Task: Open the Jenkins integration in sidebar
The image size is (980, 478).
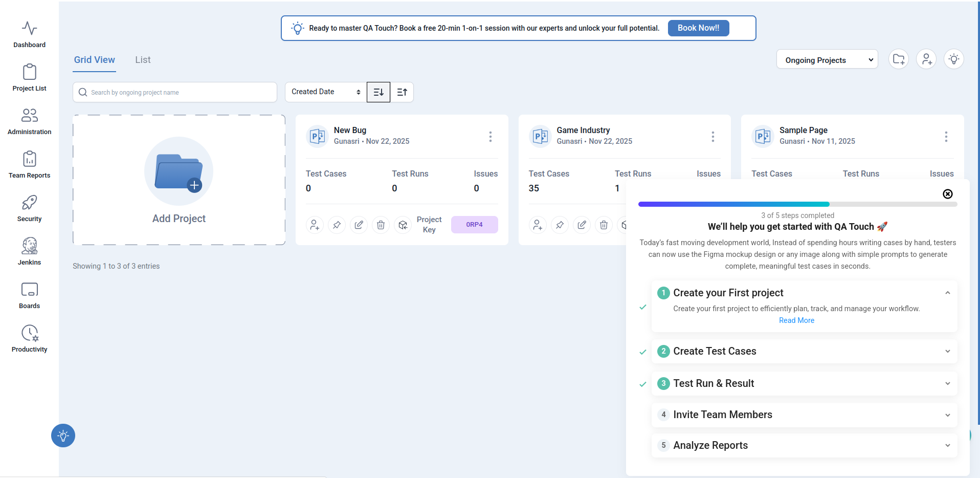Action: 29,251
